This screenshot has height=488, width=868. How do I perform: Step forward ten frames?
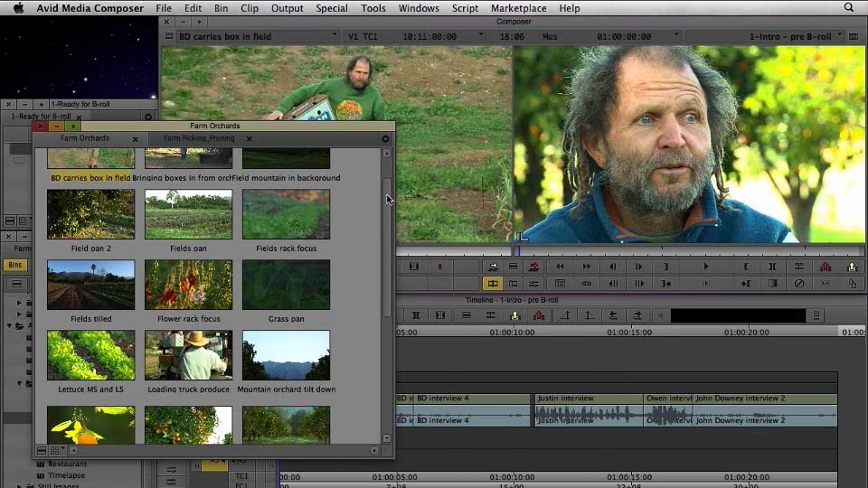tap(639, 284)
